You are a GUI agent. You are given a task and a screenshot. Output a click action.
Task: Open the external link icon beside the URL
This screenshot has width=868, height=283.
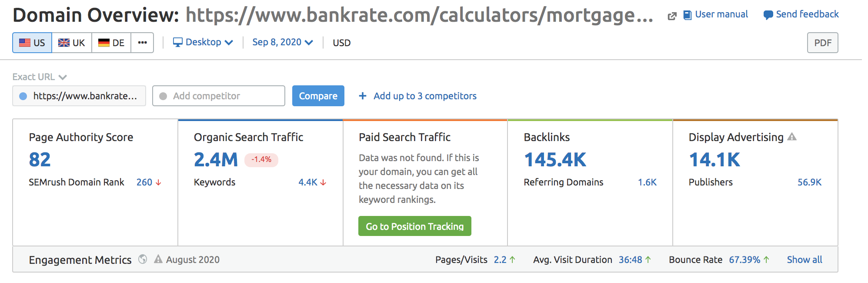coord(672,16)
